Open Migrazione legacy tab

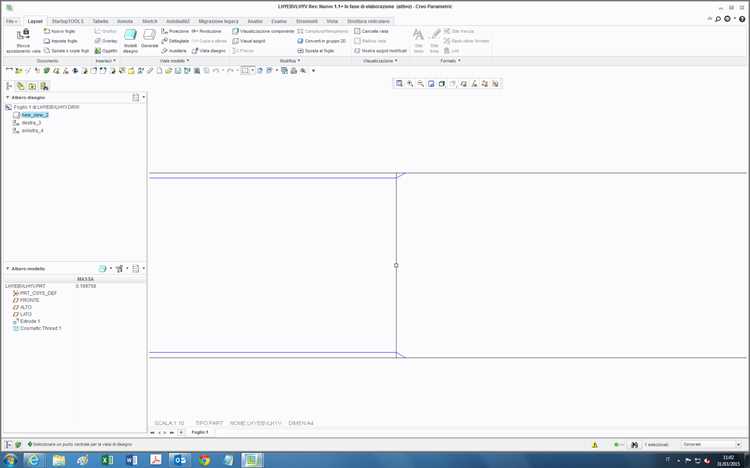click(218, 21)
